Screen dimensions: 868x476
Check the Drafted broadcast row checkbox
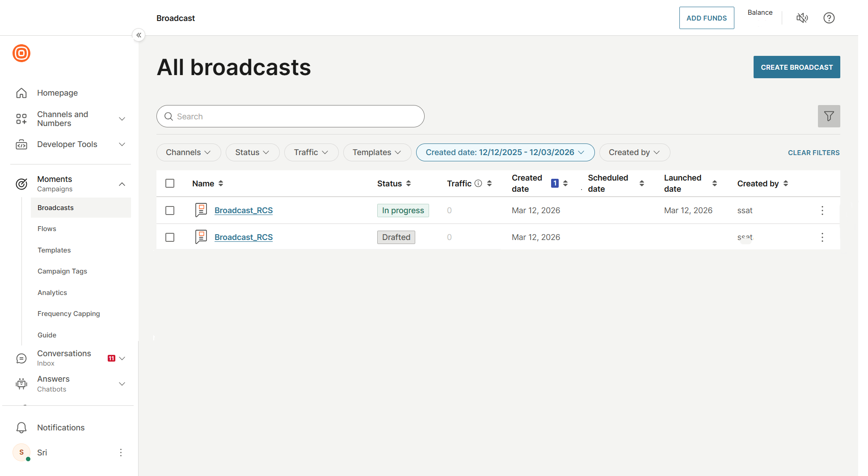[170, 237]
